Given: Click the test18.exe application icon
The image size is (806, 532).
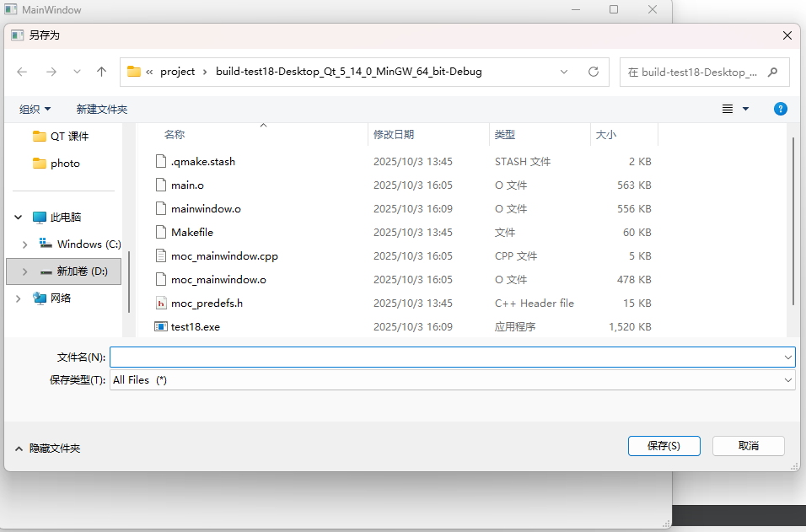Looking at the screenshot, I should pos(161,327).
